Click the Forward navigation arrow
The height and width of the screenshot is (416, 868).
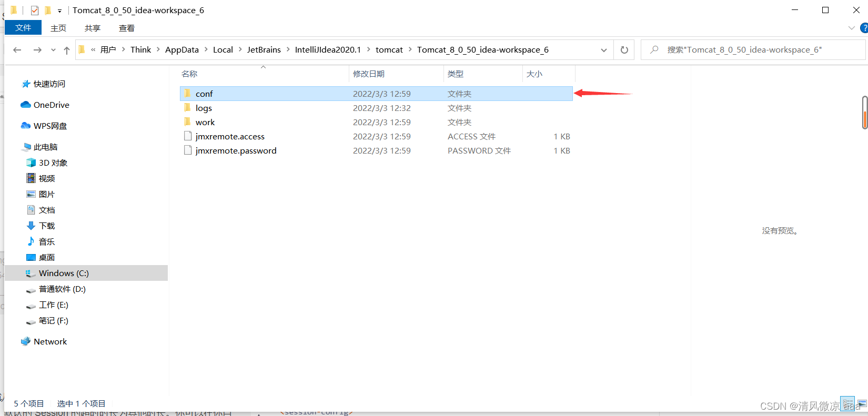click(x=37, y=50)
